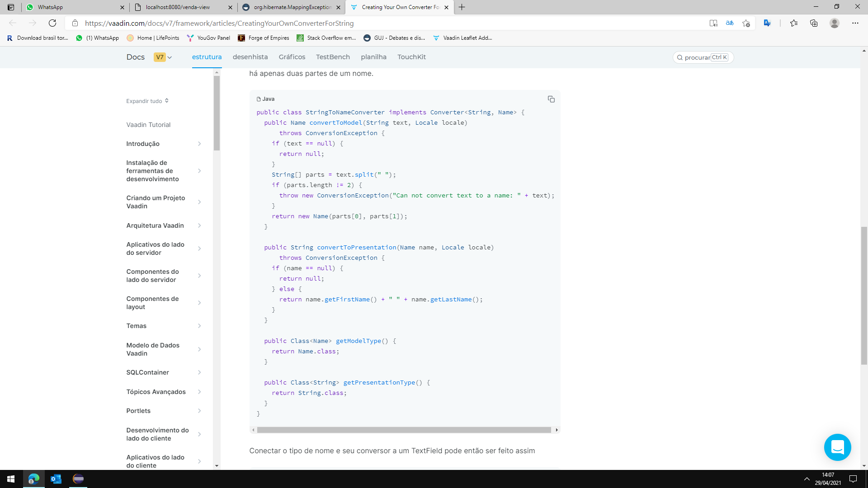The width and height of the screenshot is (868, 488).
Task: Switch to the Gráficos tab
Action: click(x=292, y=57)
